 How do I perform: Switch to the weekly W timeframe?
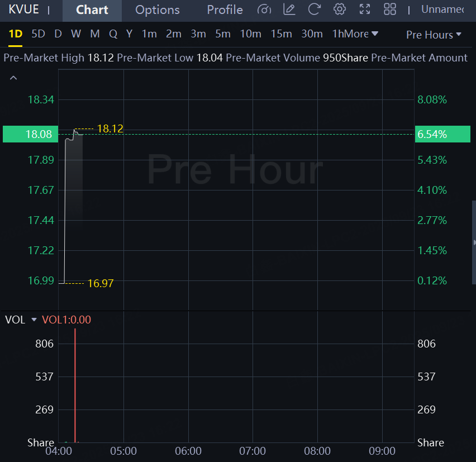76,34
